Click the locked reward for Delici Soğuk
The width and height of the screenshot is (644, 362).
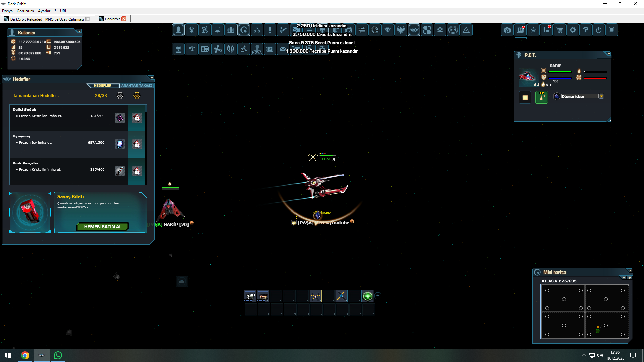[137, 118]
